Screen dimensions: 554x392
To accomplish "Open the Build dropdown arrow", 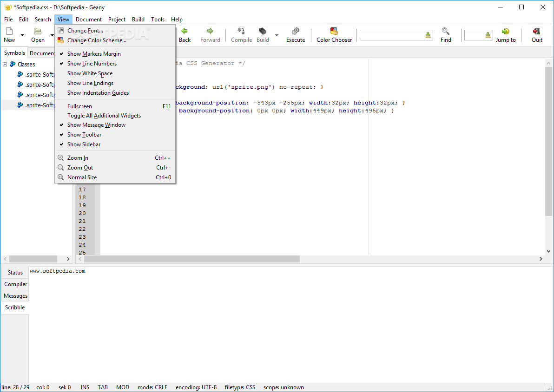I will 277,35.
